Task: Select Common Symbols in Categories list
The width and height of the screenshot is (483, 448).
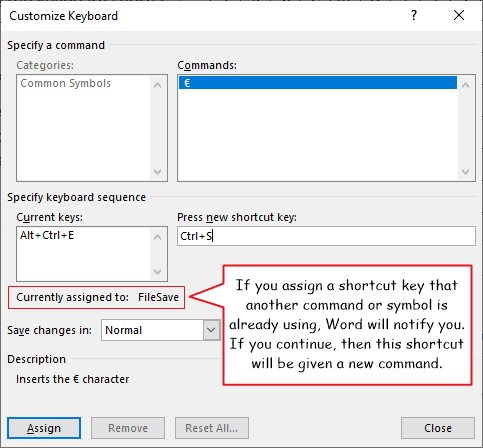Action: tap(66, 83)
